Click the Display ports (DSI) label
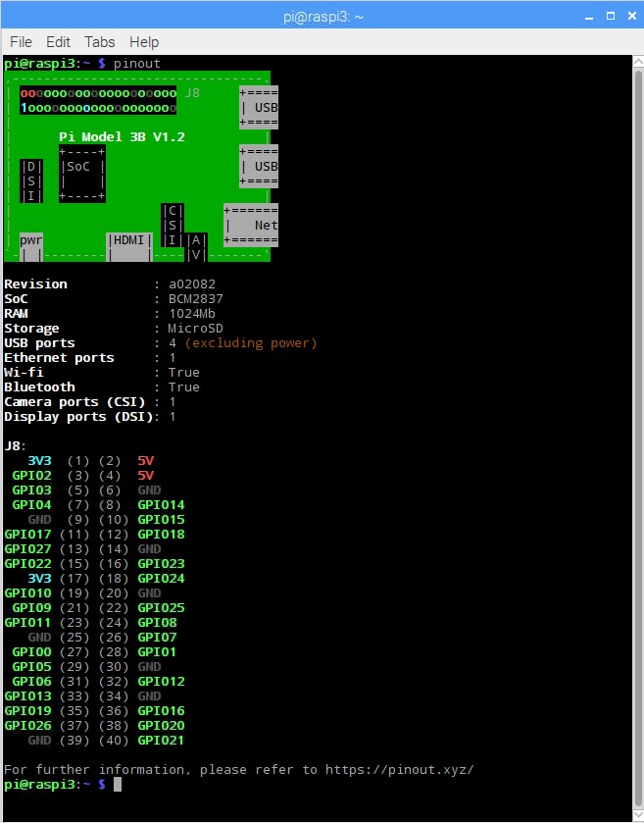644x823 pixels. pyautogui.click(x=78, y=417)
